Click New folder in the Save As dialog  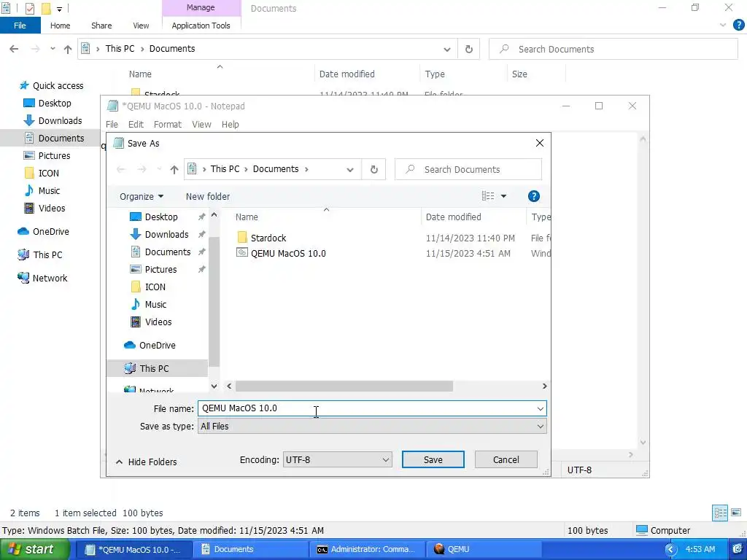pyautogui.click(x=208, y=197)
